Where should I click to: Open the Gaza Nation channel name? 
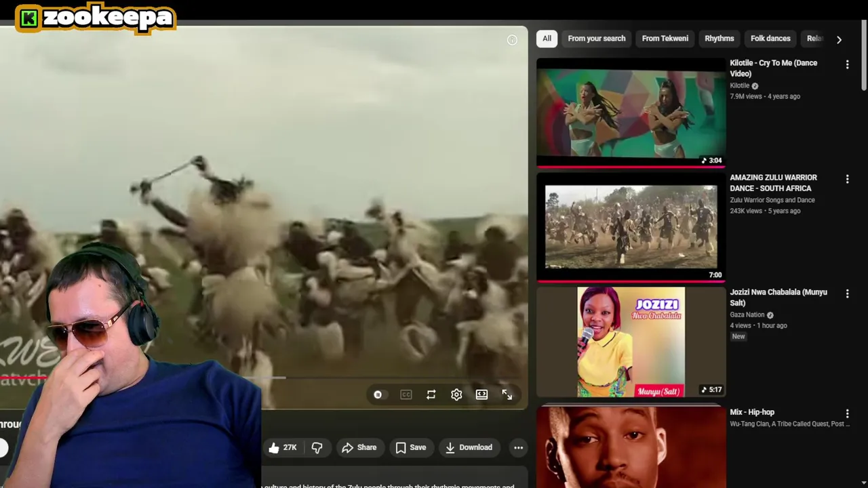coord(747,314)
